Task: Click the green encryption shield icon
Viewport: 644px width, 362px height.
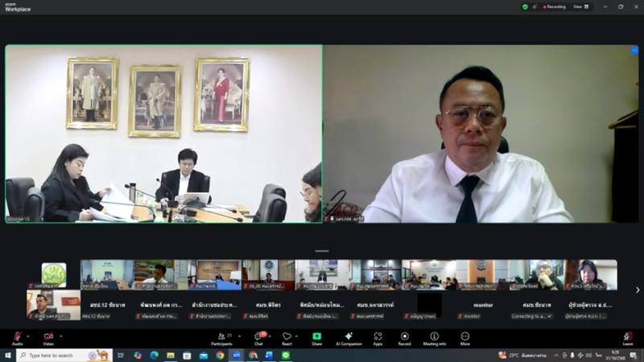Action: coord(526,6)
